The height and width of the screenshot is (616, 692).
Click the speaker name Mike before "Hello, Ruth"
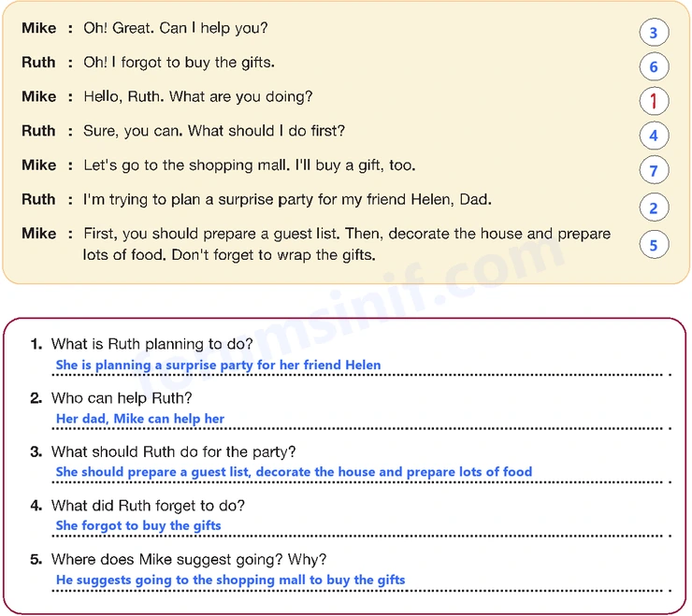point(39,96)
